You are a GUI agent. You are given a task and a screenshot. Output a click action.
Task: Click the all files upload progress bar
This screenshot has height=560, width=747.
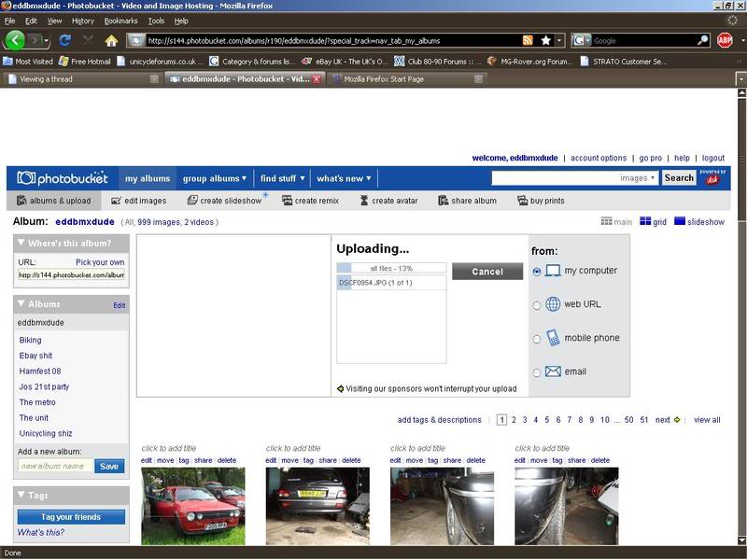391,268
